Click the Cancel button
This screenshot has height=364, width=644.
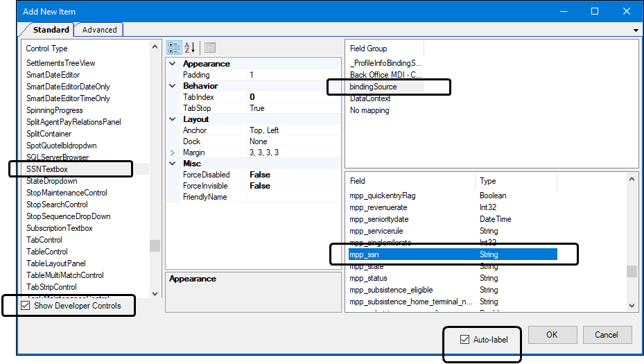point(606,335)
